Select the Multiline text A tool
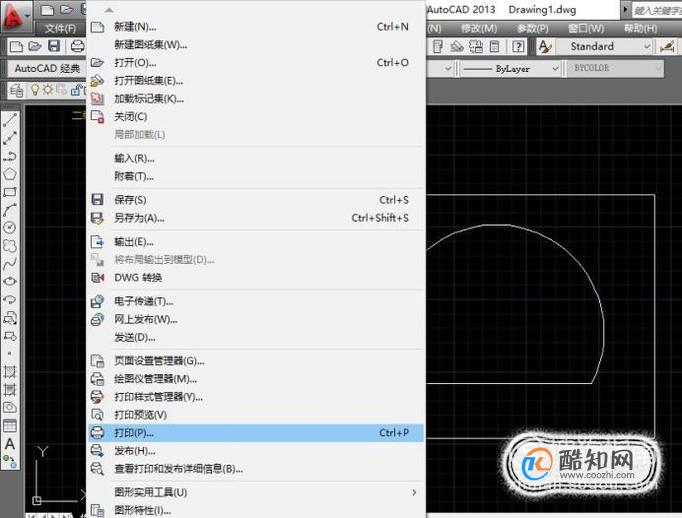Screen dimensions: 682x518 10,444
